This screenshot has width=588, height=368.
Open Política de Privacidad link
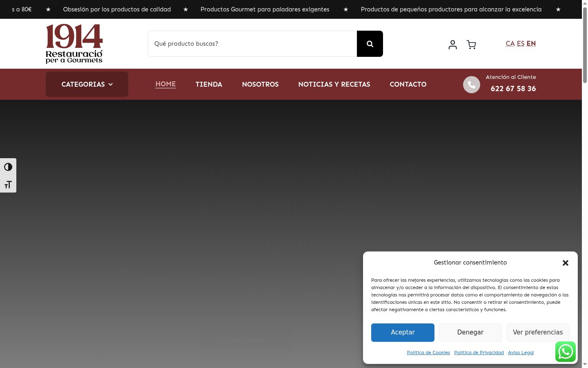click(479, 352)
